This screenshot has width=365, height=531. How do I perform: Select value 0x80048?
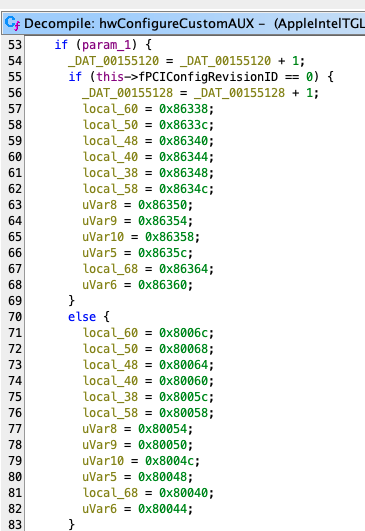162,477
